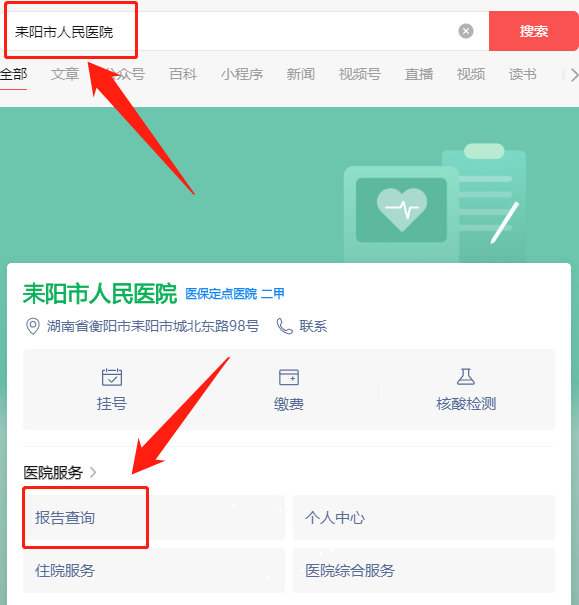Viewport: 579px width, 605px height.
Task: Select the 百科 tab
Action: tap(183, 74)
